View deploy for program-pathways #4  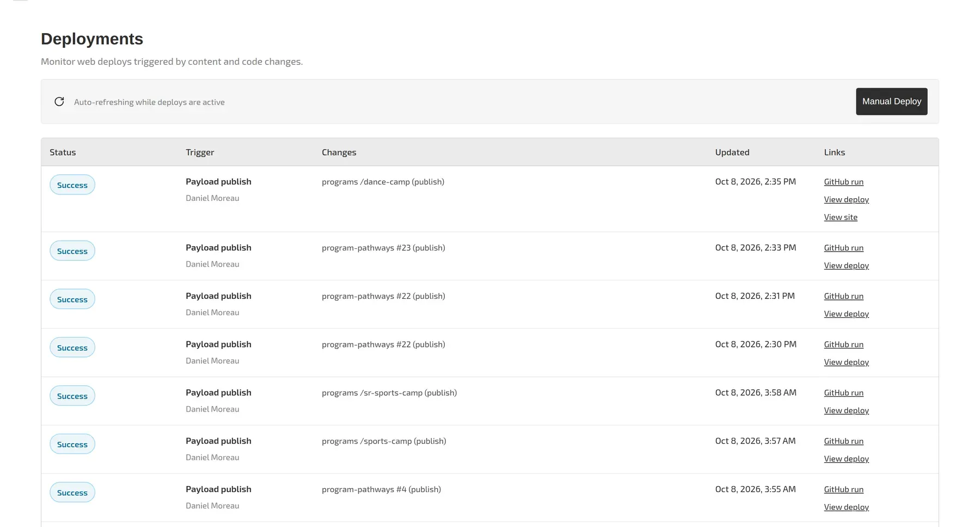pos(846,507)
